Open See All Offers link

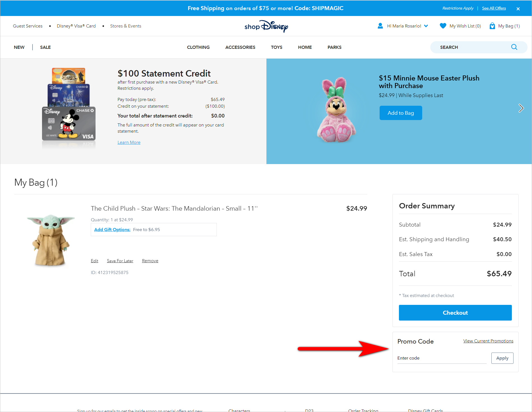[494, 8]
